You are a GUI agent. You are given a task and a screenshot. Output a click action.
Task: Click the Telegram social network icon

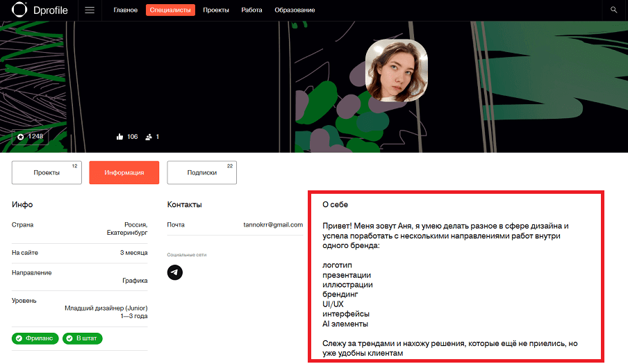174,272
